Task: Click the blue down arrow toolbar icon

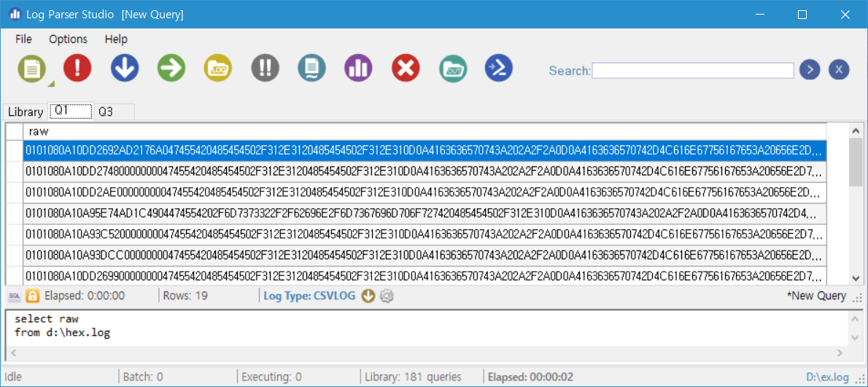Action: [x=125, y=68]
